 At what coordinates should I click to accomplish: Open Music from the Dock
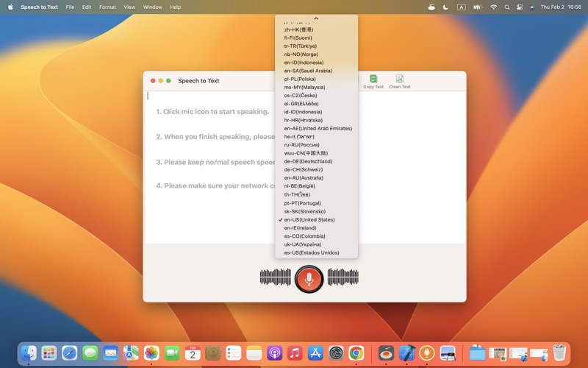(295, 353)
